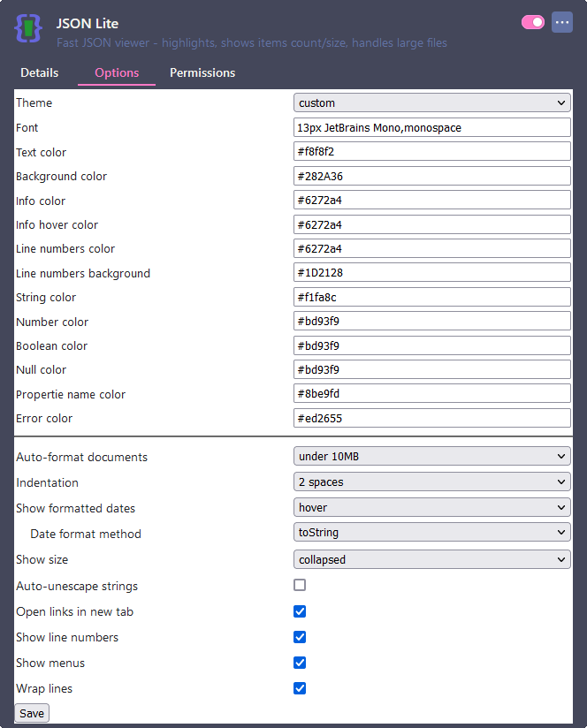Click the Line numbers background field
Image resolution: width=587 pixels, height=728 pixels.
pos(432,272)
